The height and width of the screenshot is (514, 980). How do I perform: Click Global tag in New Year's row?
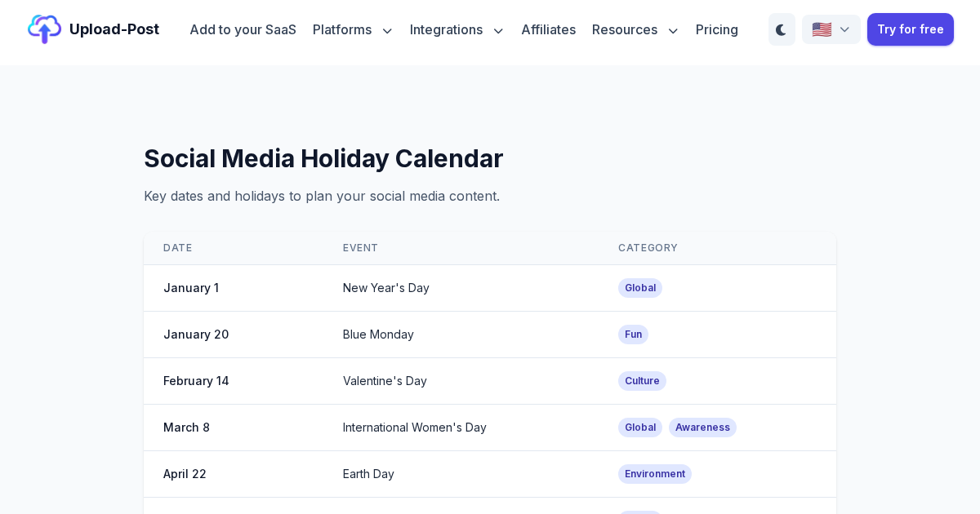tap(640, 288)
